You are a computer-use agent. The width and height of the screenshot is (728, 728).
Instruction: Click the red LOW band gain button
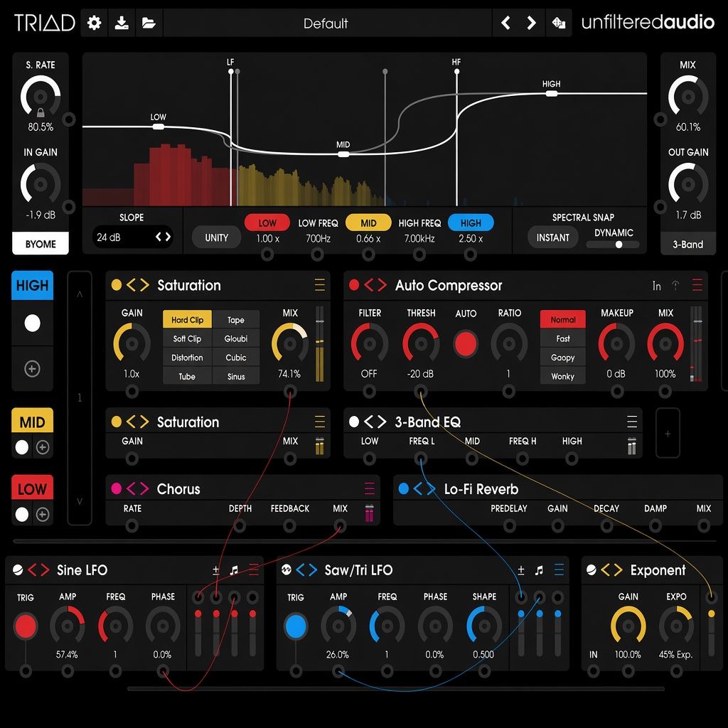[x=267, y=223]
